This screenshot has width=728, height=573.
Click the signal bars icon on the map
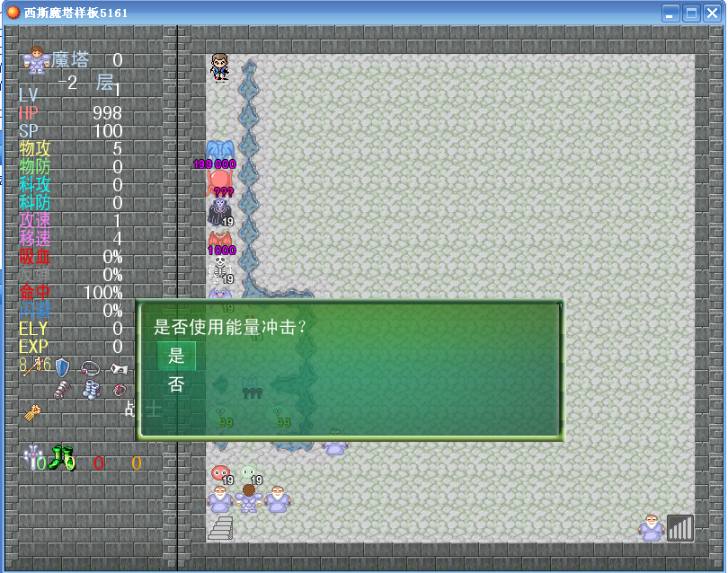point(680,528)
